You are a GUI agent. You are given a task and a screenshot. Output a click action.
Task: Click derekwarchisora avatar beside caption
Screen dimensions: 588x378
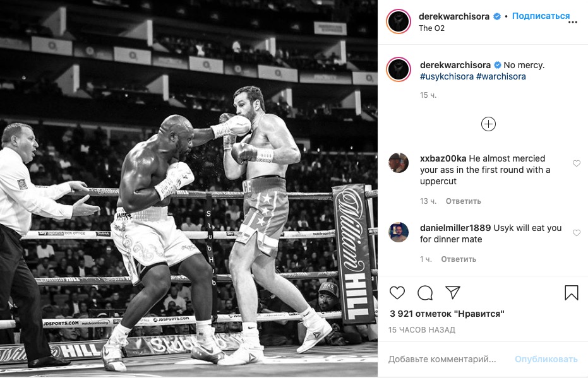pos(399,69)
